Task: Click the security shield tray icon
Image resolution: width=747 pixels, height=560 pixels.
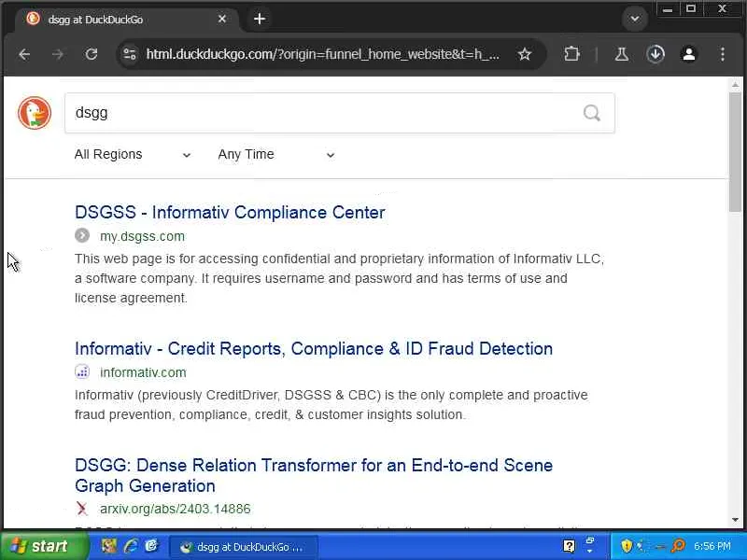Action: coord(627,546)
